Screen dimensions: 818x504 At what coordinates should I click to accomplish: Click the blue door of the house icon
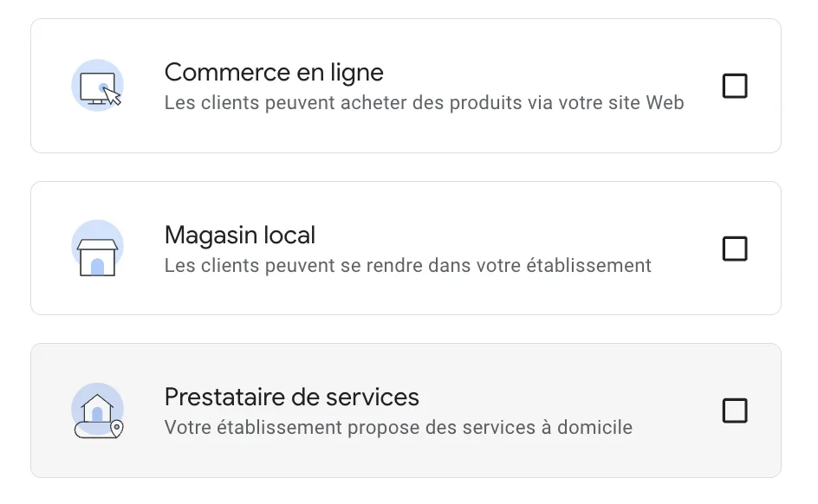(x=97, y=415)
